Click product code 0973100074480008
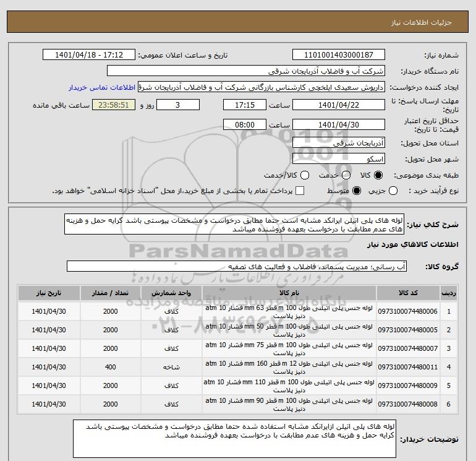The height and width of the screenshot is (461, 476). (408, 404)
